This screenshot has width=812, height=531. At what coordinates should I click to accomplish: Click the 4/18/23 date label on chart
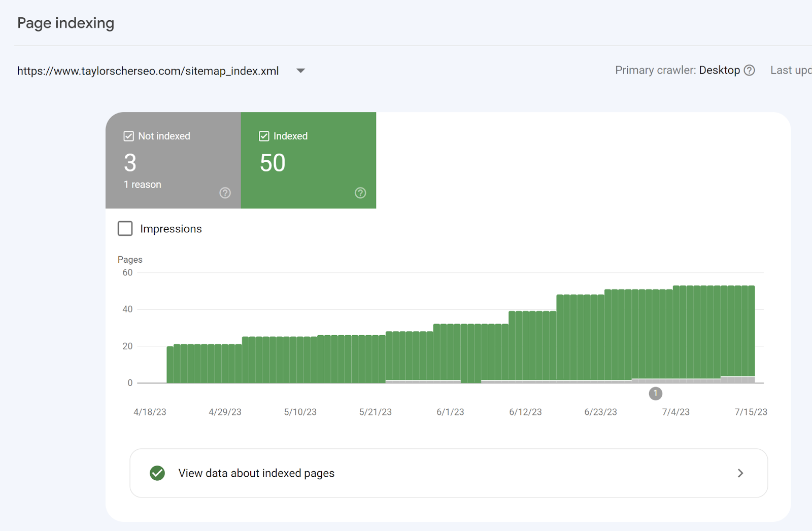150,412
